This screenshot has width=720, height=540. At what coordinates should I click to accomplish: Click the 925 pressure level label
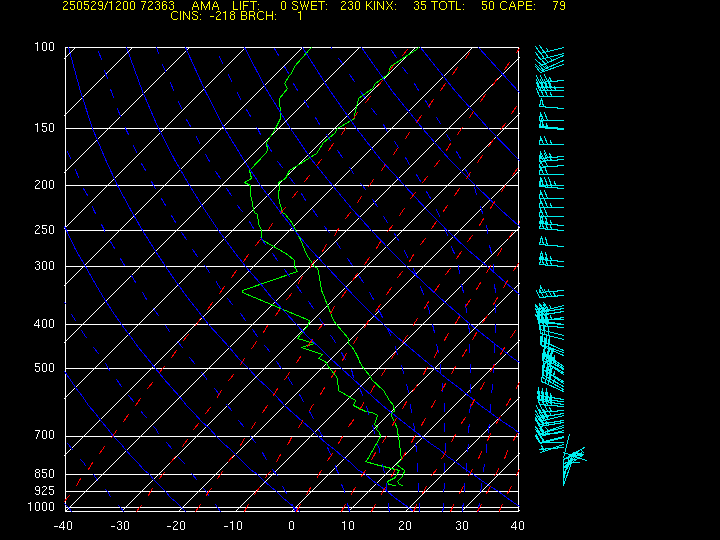45,490
